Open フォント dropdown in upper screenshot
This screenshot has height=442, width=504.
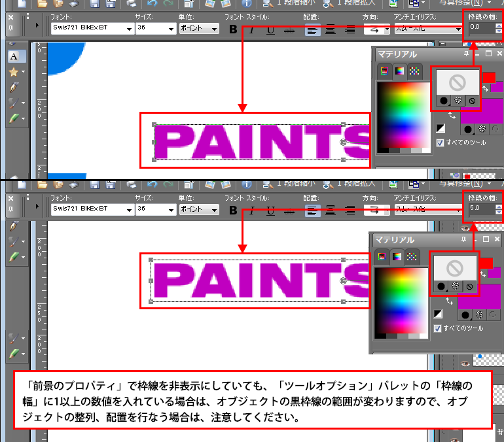[129, 29]
